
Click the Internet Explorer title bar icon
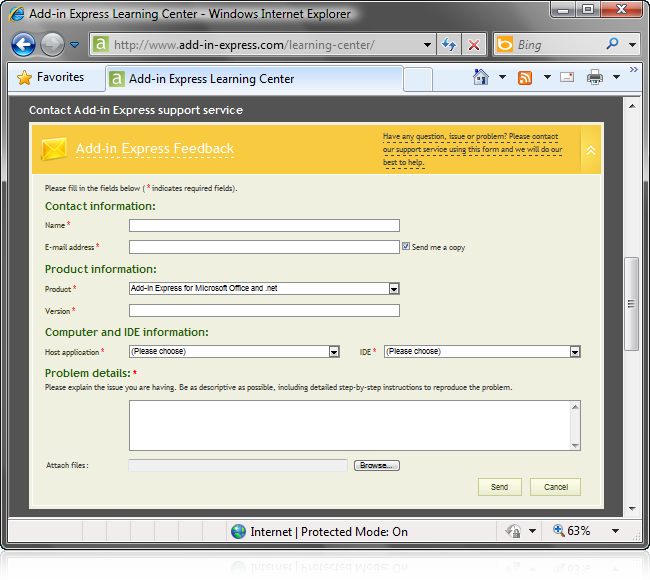pyautogui.click(x=17, y=14)
